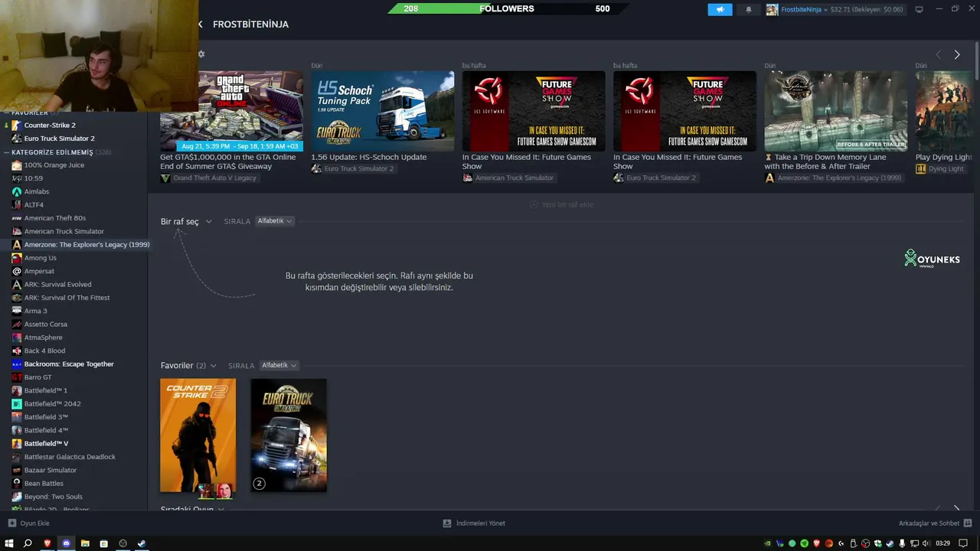
Task: Open the Alfabetik sort dropdown for Favoriler
Action: click(279, 366)
